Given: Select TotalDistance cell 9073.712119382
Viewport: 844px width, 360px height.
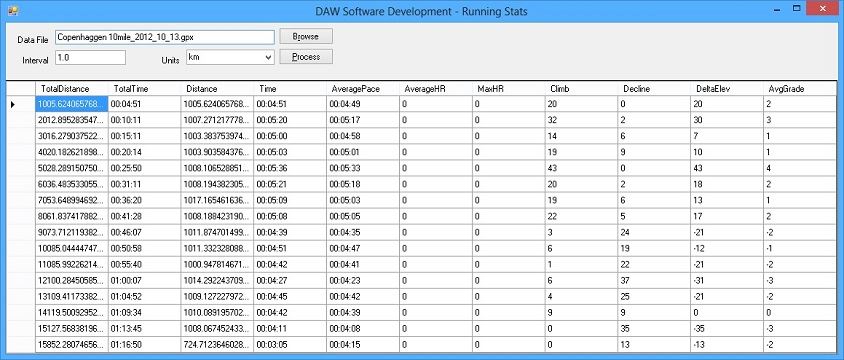Looking at the screenshot, I should tap(72, 232).
